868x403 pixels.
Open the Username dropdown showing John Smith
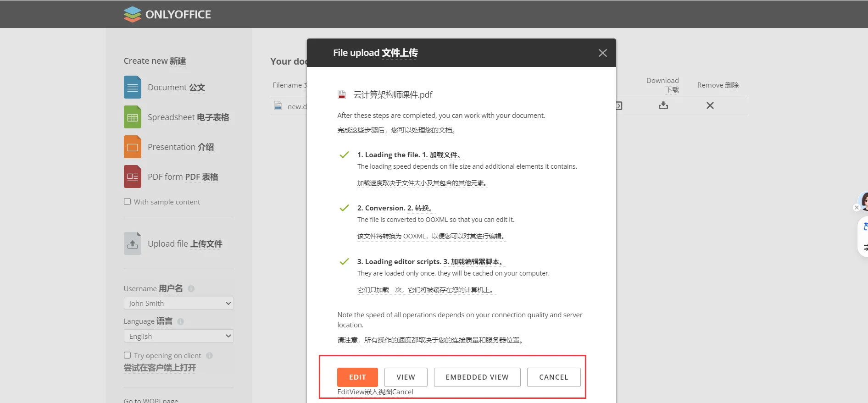coord(179,304)
